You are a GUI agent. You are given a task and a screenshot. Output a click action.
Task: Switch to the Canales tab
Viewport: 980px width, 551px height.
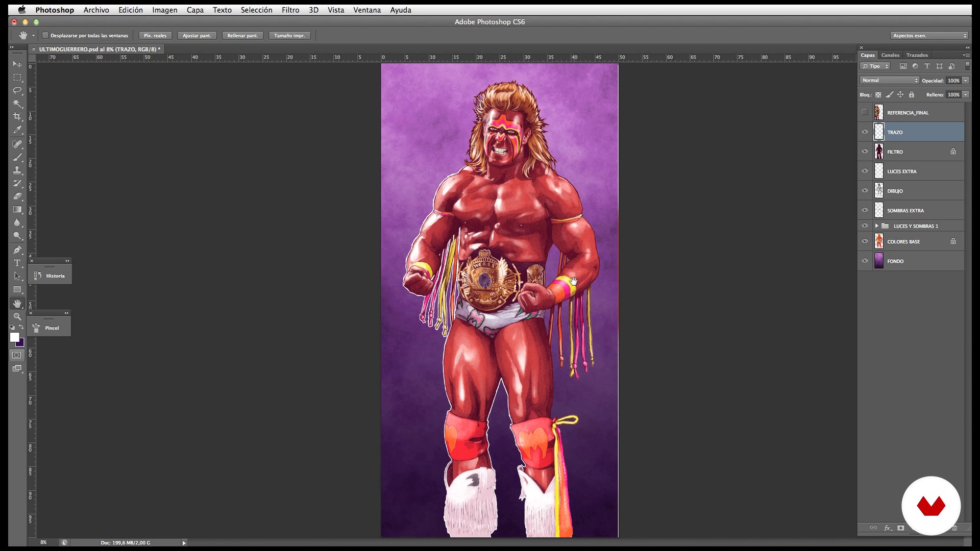pos(890,55)
